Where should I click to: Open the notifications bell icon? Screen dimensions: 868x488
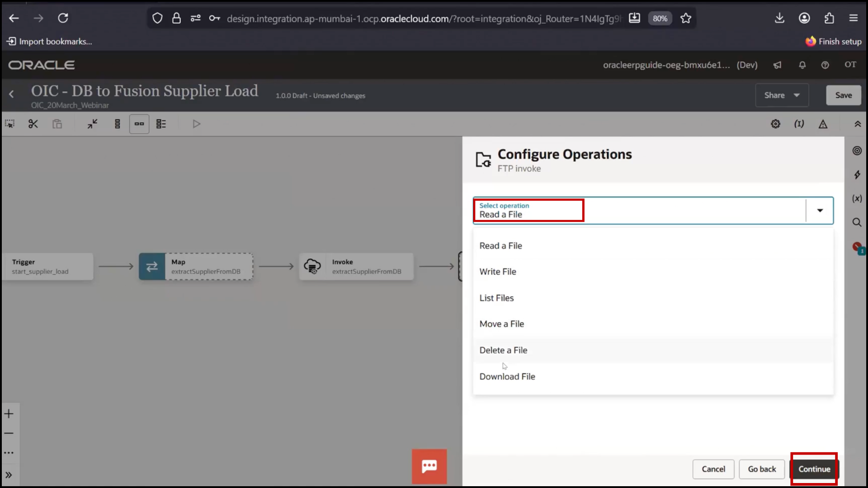[x=802, y=65]
